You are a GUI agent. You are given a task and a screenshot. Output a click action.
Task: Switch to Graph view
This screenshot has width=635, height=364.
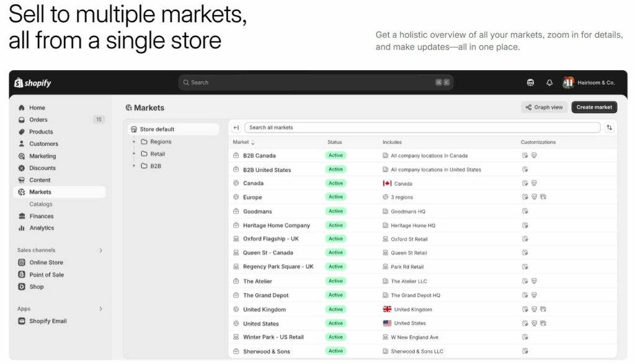click(544, 107)
